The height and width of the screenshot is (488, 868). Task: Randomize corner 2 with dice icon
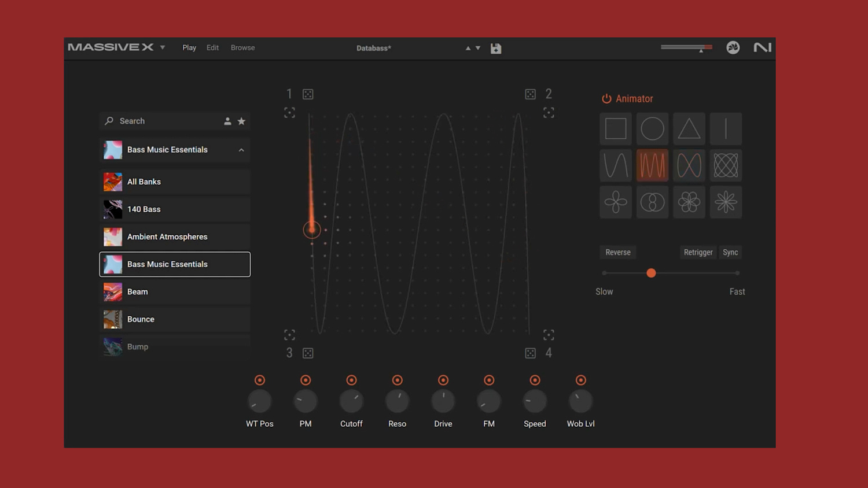click(530, 94)
